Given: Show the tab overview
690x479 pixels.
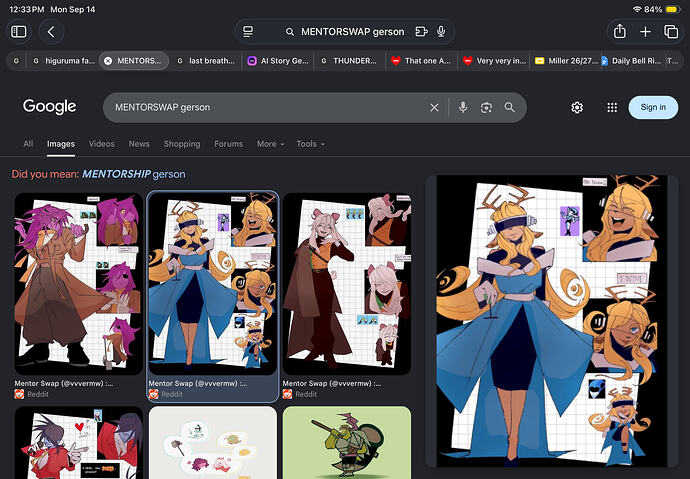Looking at the screenshot, I should click(x=671, y=32).
